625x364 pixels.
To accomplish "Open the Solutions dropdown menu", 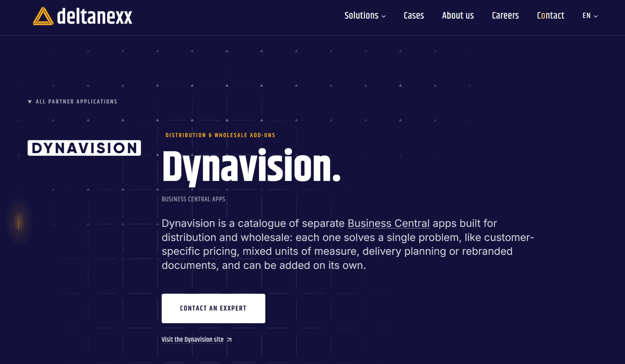I will 365,16.
